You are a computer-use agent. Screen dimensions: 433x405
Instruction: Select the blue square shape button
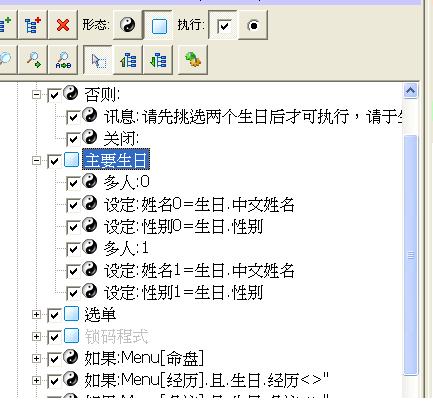pos(159,26)
